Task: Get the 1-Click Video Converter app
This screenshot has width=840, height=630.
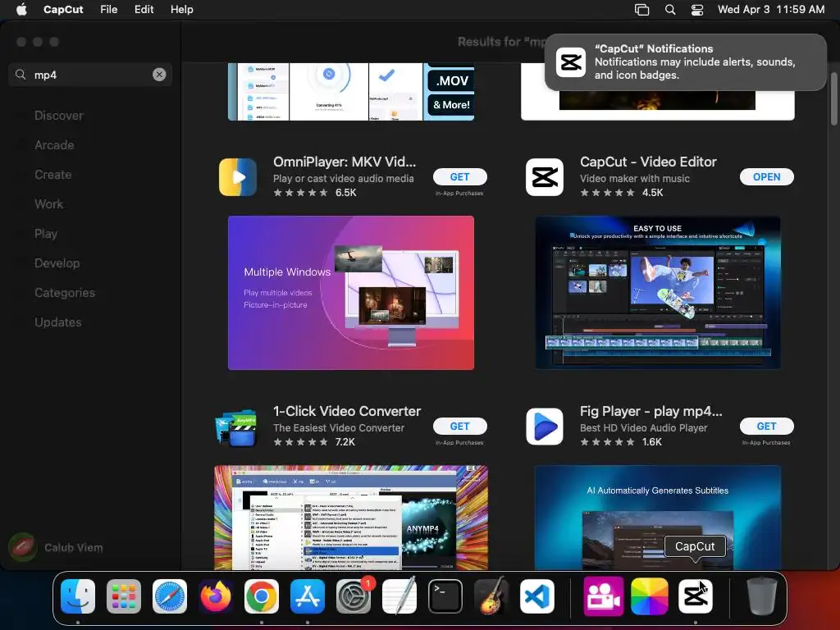Action: point(459,426)
